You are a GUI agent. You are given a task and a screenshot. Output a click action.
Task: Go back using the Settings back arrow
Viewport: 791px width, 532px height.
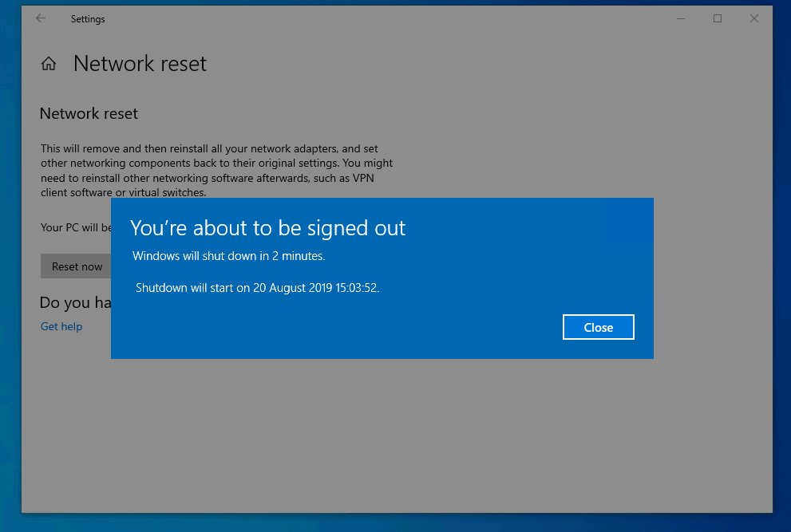(x=41, y=18)
